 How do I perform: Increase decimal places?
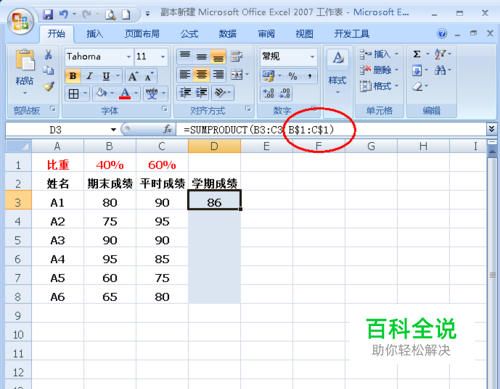pos(268,93)
